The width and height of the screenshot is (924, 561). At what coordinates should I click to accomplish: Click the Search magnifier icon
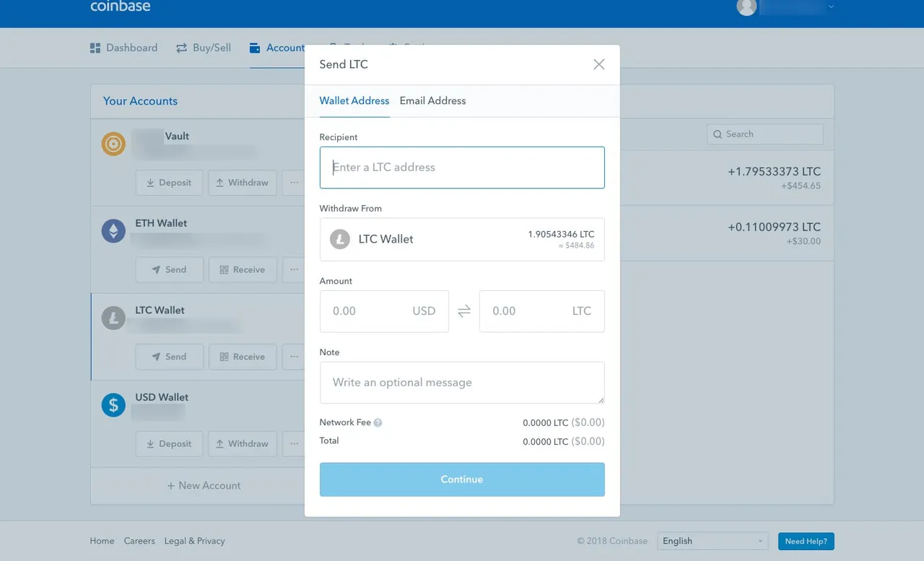718,134
